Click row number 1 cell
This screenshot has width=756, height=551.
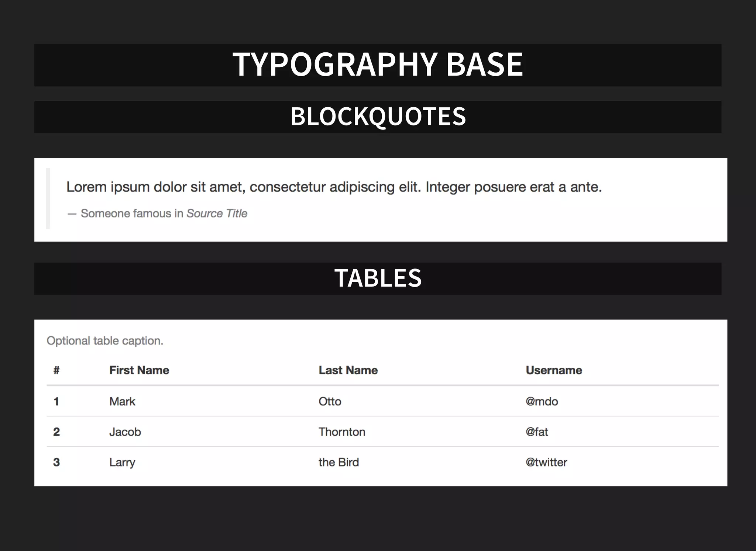click(x=56, y=401)
